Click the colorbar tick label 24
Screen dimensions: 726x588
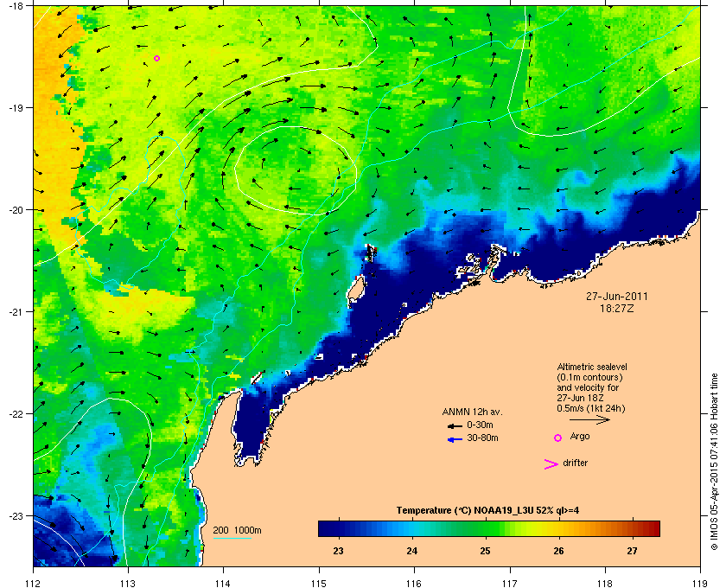tap(411, 551)
